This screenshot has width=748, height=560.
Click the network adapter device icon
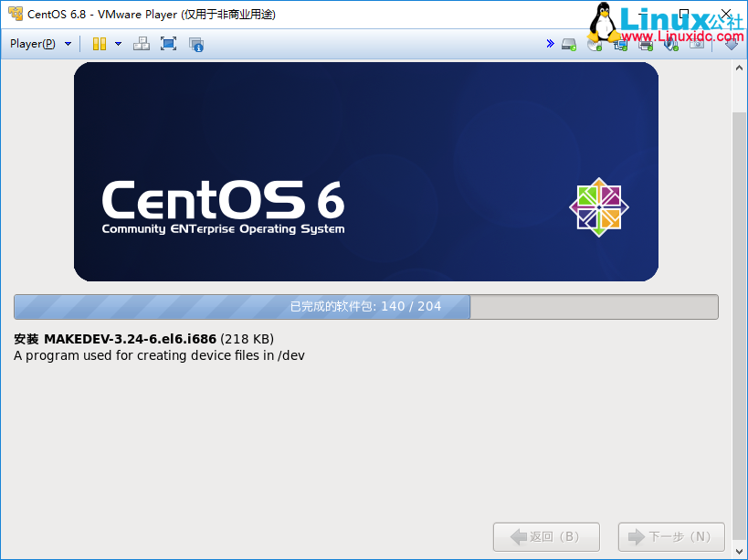tap(620, 44)
